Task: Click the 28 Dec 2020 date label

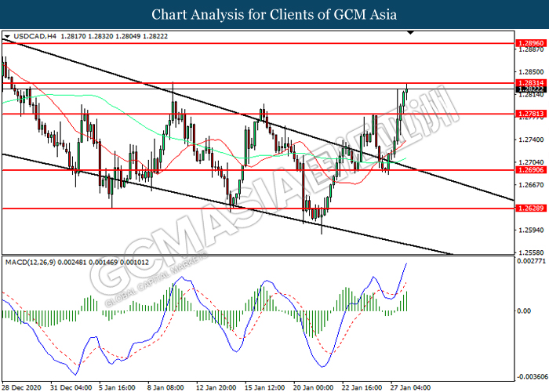Action: (22, 387)
